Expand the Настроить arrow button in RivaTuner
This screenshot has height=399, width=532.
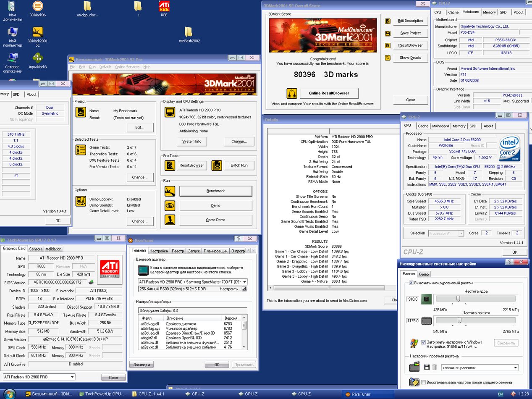point(244,289)
